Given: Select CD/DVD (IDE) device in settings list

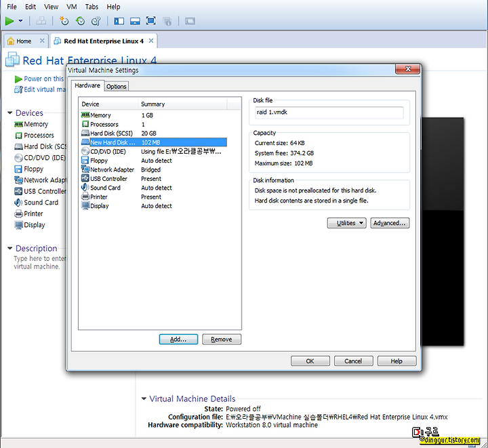Looking at the screenshot, I should click(x=154, y=152).
